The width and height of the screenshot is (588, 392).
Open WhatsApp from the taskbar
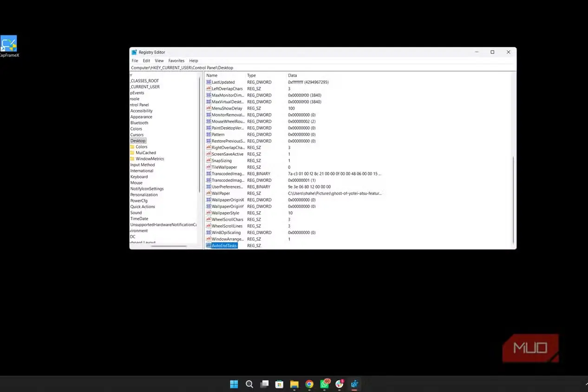click(325, 384)
